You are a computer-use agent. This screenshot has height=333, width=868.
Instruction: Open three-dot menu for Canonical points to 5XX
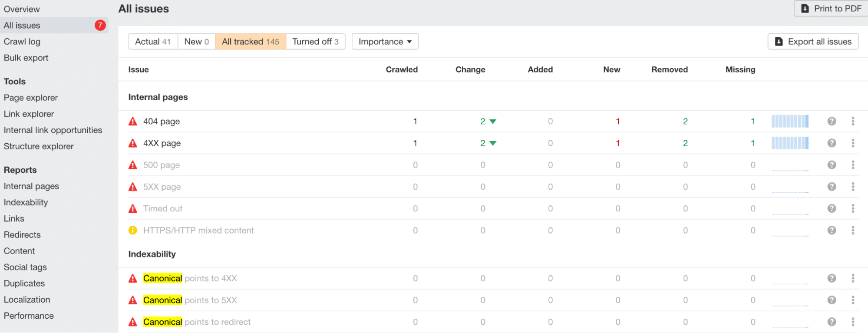853,300
